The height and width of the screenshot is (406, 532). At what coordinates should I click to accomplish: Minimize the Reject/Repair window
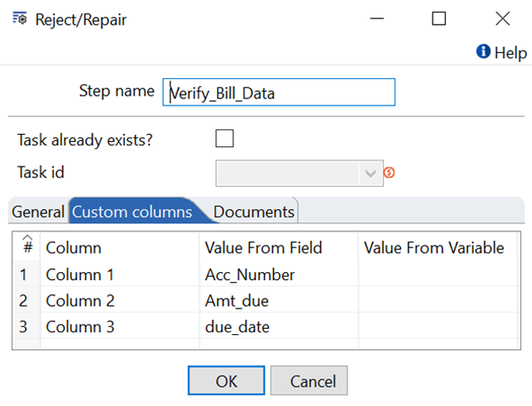coord(377,19)
